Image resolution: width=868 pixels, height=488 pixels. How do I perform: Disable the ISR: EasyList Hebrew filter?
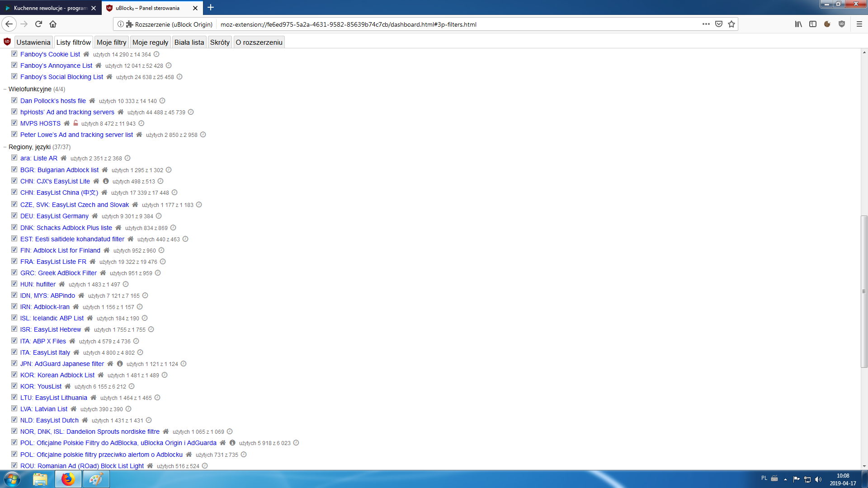tap(14, 328)
